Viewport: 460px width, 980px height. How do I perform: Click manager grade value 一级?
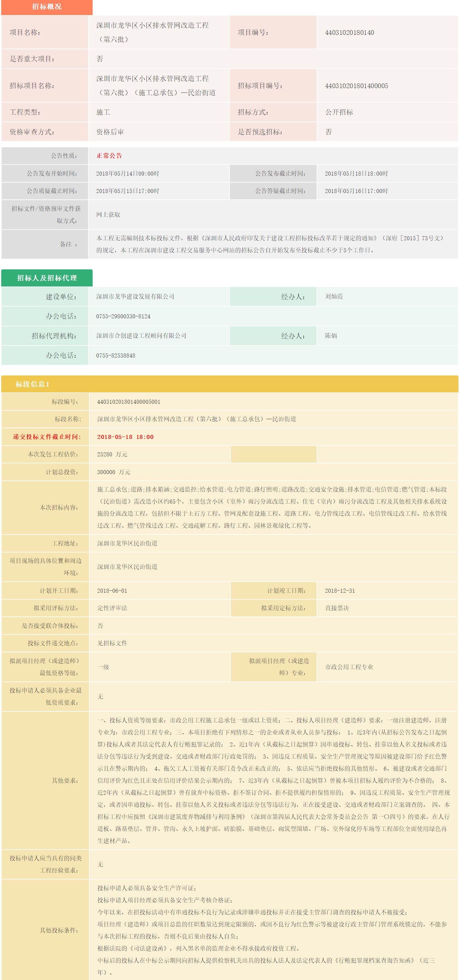pyautogui.click(x=103, y=667)
